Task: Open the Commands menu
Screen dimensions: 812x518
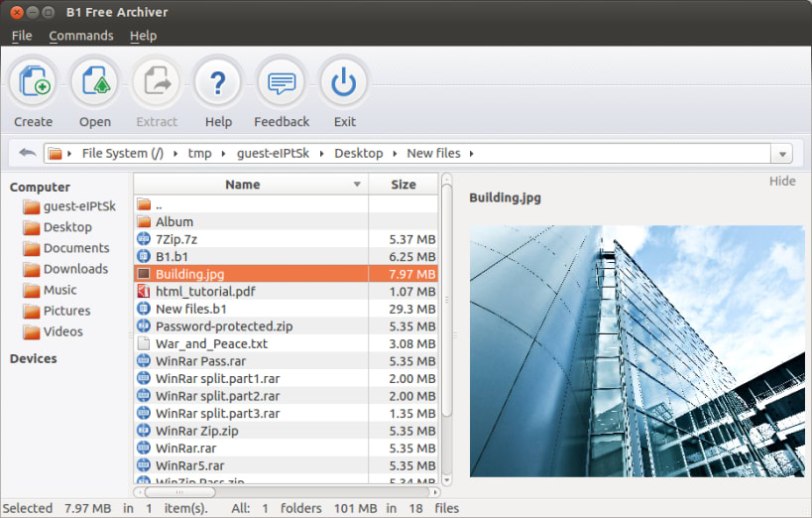Action: [x=81, y=36]
